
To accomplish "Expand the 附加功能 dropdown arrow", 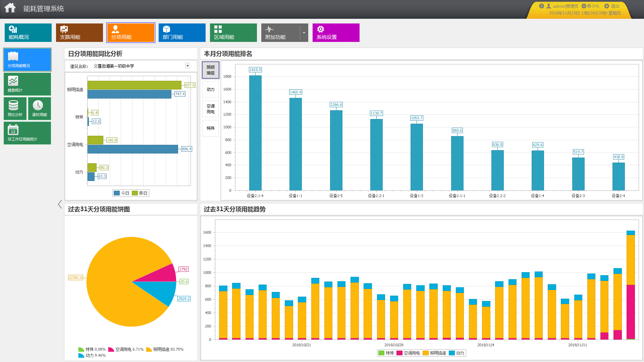I will point(304,33).
